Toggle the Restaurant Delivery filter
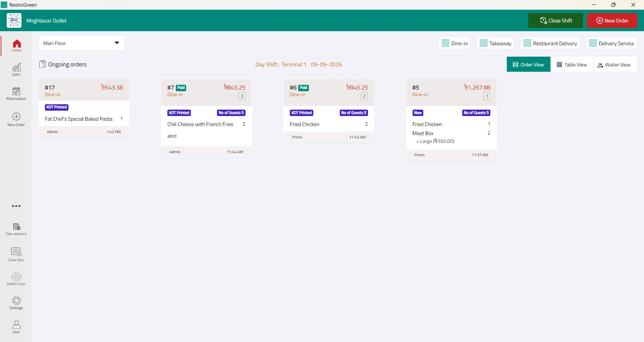The height and width of the screenshot is (342, 644). pos(550,43)
